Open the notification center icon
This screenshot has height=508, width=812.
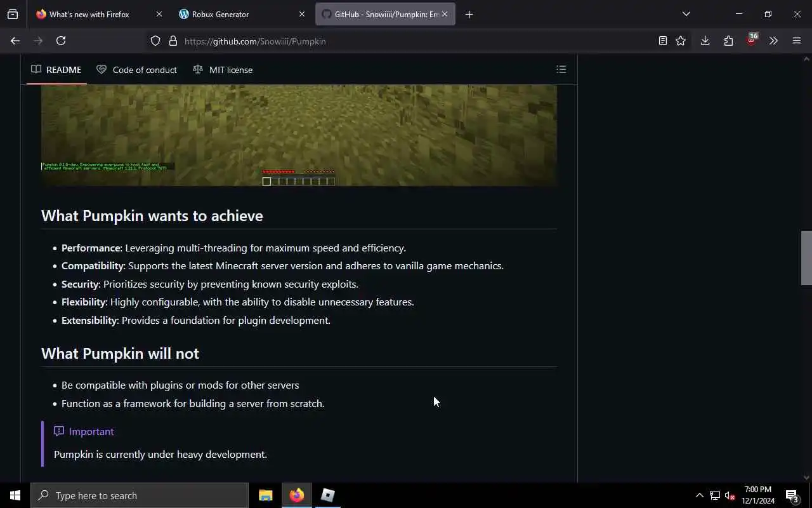(792, 495)
